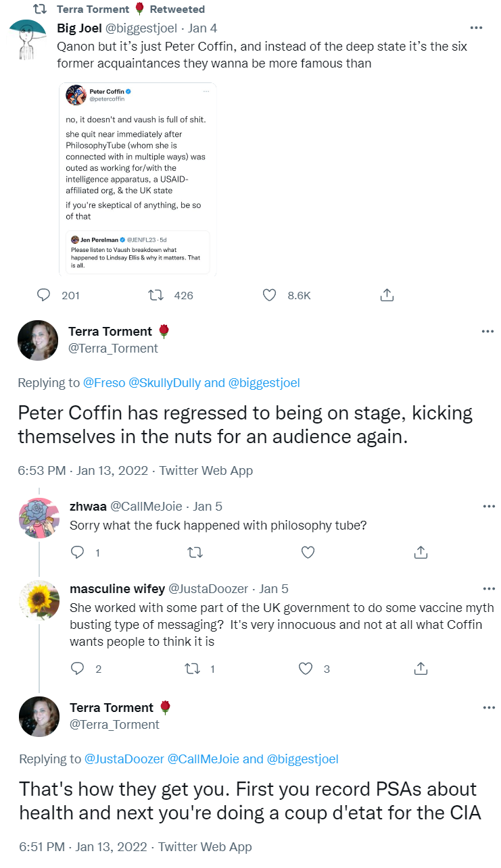Reply to zhwaa's philosophy tube question
The image size is (501, 868).
coord(78,553)
